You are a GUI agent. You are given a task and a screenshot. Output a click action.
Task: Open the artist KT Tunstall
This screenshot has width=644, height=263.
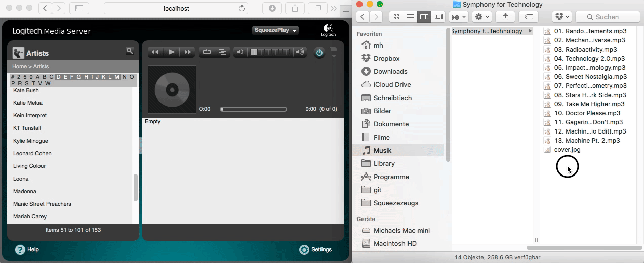click(x=27, y=128)
